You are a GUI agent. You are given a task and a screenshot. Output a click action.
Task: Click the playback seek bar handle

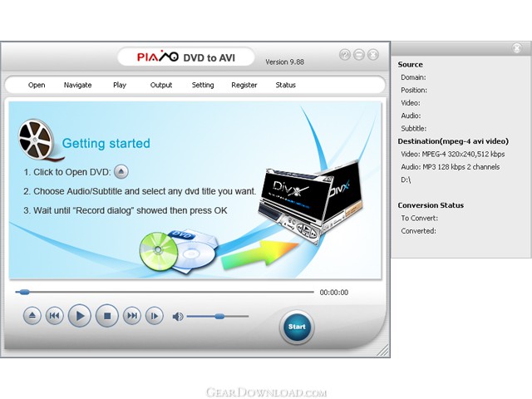pos(24,292)
